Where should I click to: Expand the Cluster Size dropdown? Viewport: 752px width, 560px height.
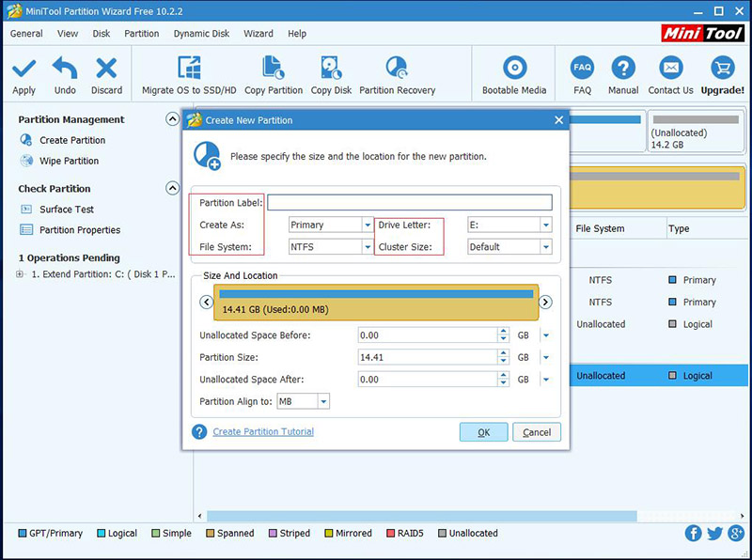click(545, 247)
